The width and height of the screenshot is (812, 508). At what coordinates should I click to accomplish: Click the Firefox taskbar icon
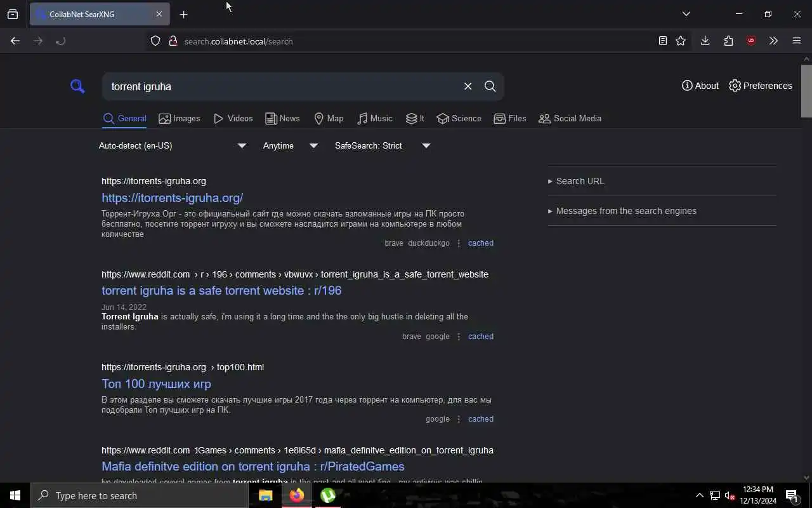tap(296, 495)
